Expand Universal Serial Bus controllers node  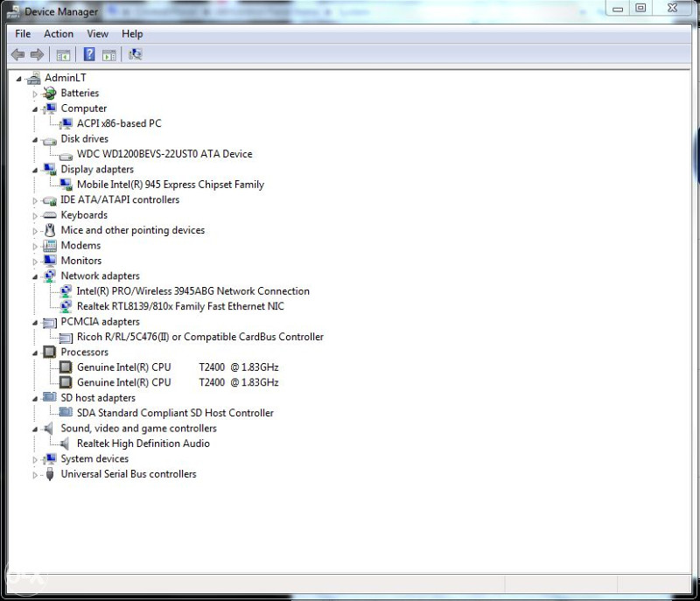point(35,475)
